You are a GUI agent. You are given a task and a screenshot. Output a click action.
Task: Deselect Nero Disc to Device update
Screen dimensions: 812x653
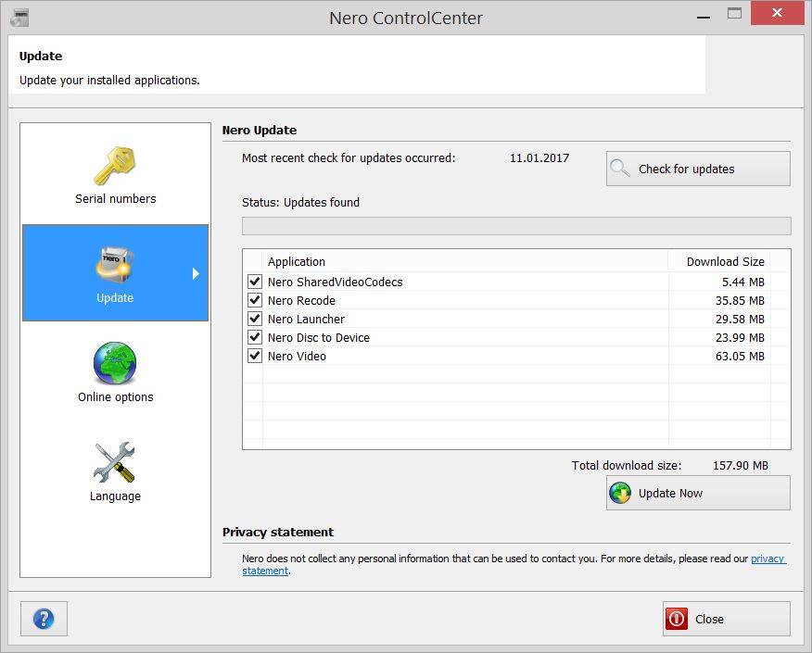pyautogui.click(x=255, y=337)
